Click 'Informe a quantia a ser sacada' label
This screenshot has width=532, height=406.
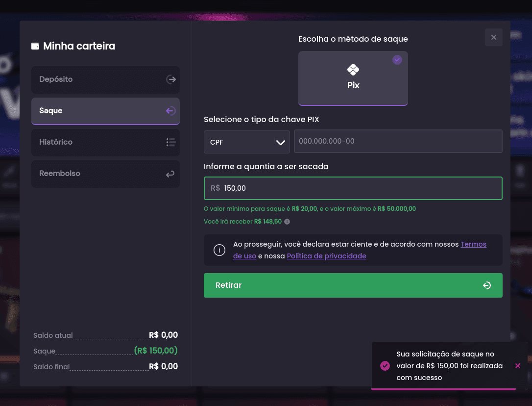266,167
